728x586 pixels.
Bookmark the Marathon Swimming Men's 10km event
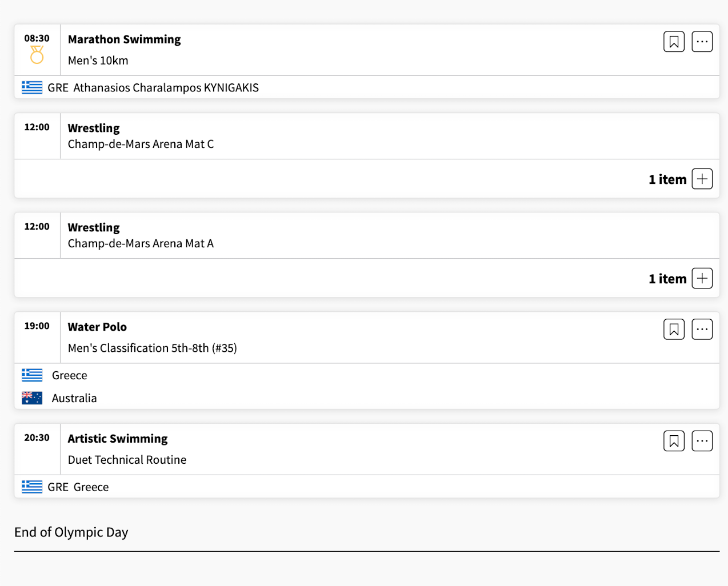tap(674, 42)
